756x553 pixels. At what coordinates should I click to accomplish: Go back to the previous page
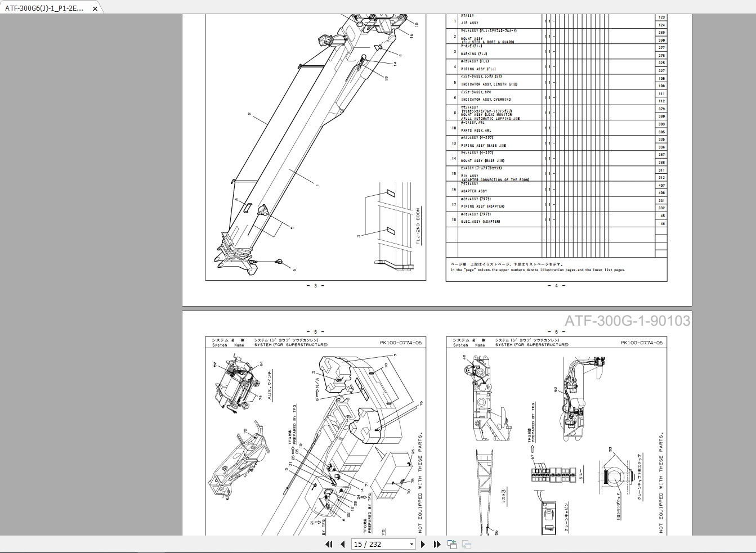tap(342, 545)
